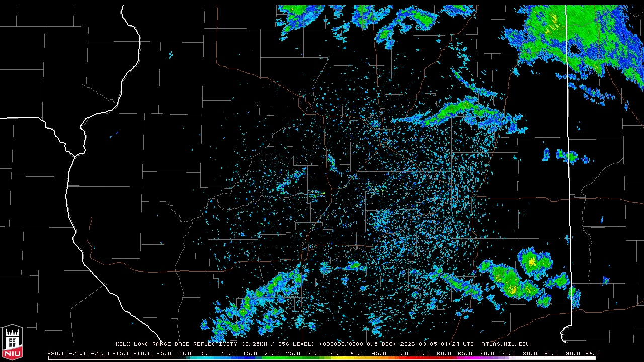Image resolution: width=644 pixels, height=362 pixels.
Task: Click the 0.0 label on reflectivity scale
Action: [x=186, y=353]
